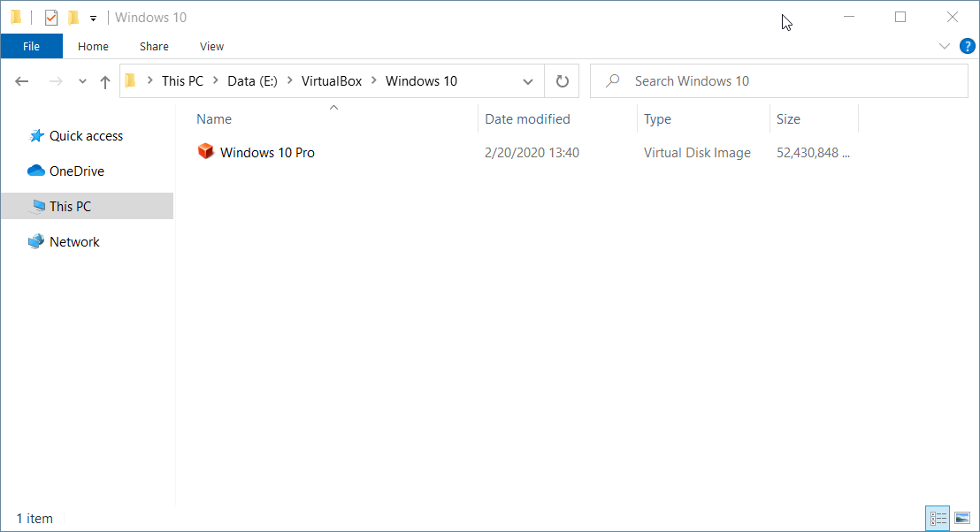Go back with the left arrow
This screenshot has height=532, width=980.
point(22,81)
